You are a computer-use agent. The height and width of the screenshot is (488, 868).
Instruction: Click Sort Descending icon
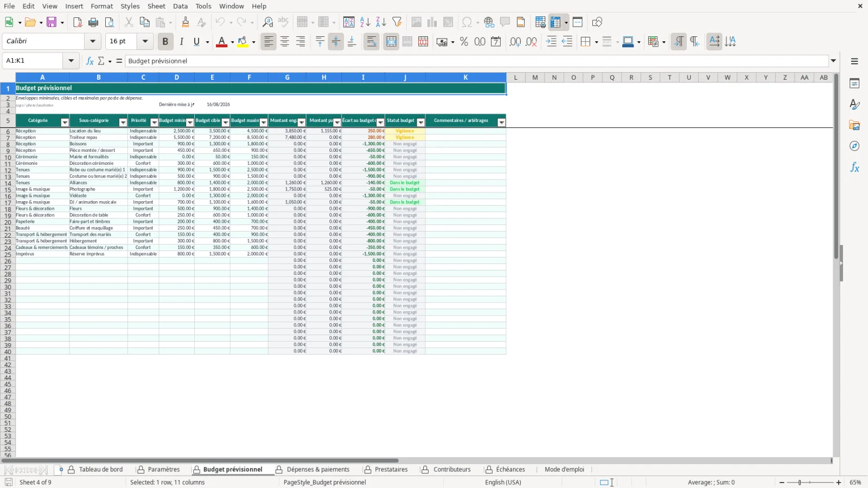coord(381,22)
